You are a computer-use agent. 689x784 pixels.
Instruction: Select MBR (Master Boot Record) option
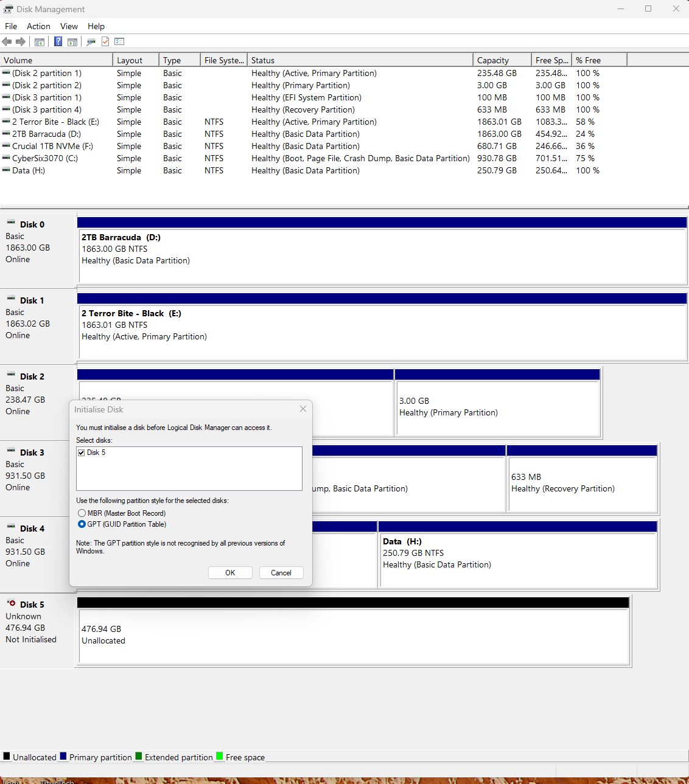click(82, 513)
